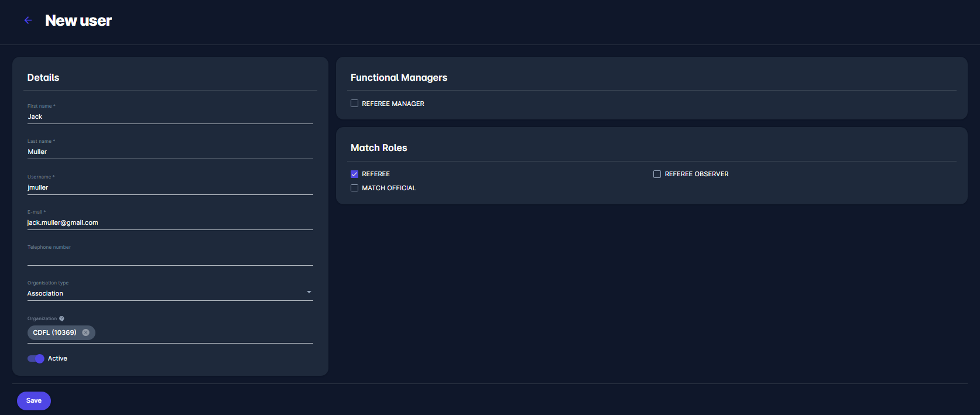Click the empty Telephone number field
980x415 pixels.
[x=170, y=258]
